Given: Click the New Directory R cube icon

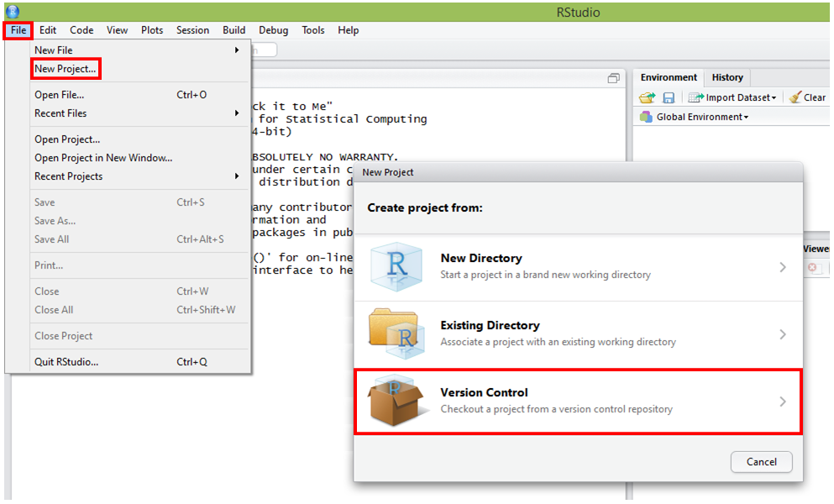Looking at the screenshot, I should click(396, 266).
